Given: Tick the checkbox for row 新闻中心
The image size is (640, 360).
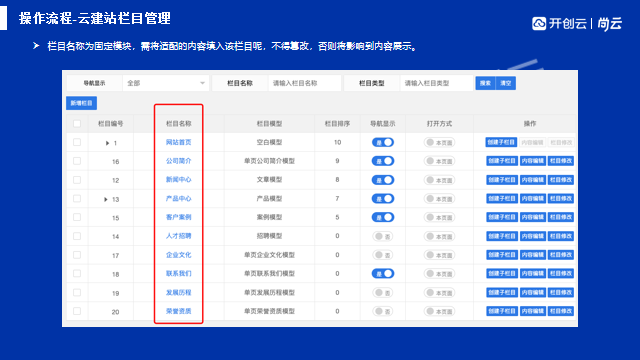Looking at the screenshot, I should coord(77,180).
